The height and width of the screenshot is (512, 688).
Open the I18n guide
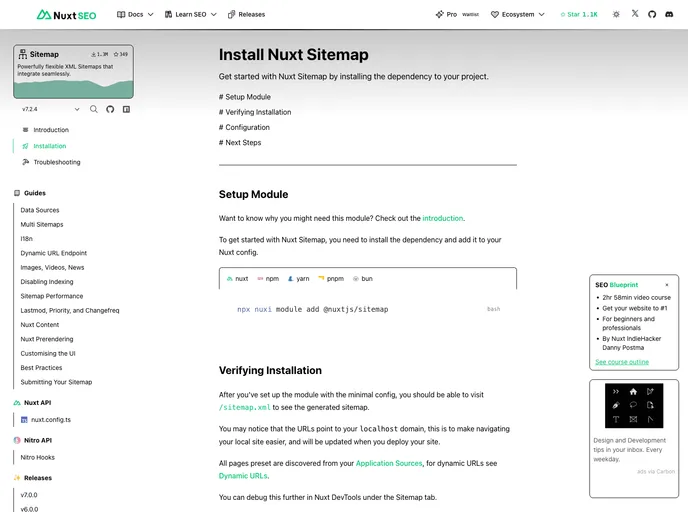[x=26, y=239]
